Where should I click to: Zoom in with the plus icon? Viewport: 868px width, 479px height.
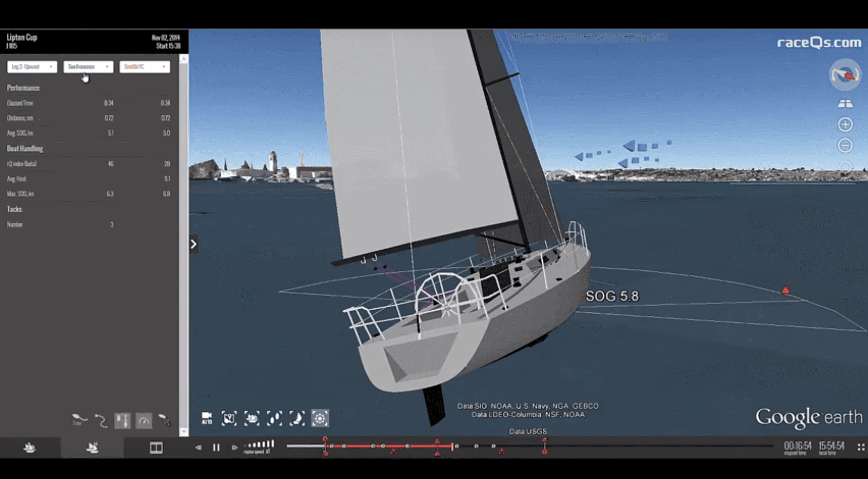coord(845,124)
